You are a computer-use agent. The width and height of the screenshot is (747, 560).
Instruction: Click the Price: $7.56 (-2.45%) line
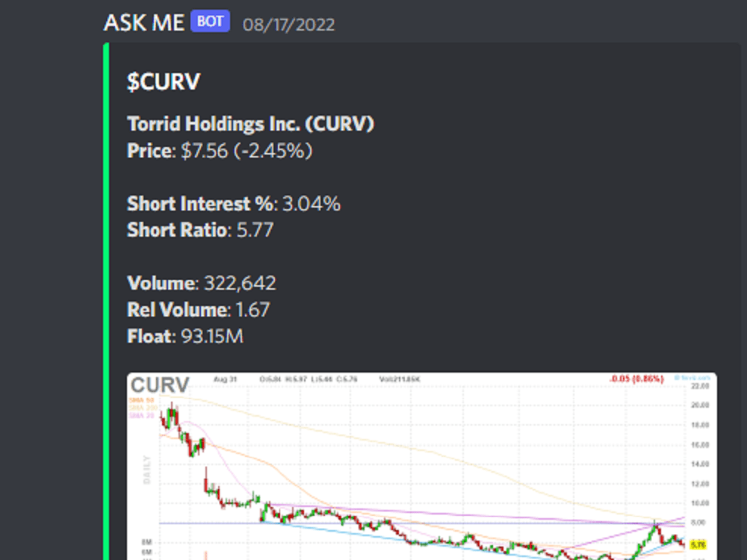pyautogui.click(x=220, y=151)
